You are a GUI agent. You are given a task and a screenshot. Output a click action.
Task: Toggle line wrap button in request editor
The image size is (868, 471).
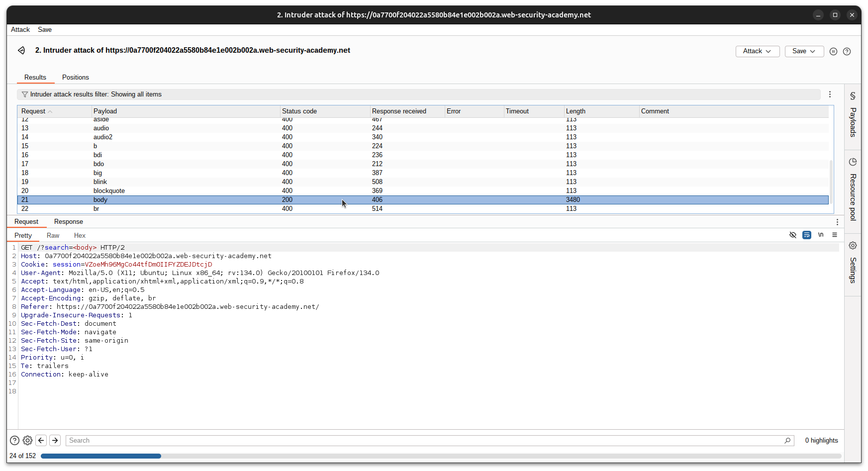807,235
